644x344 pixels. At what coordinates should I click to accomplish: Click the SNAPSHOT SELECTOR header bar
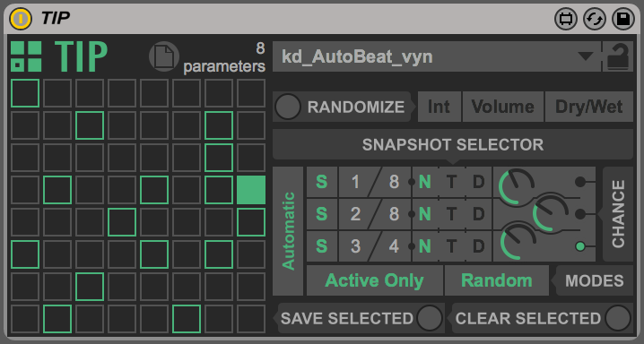coord(453,144)
